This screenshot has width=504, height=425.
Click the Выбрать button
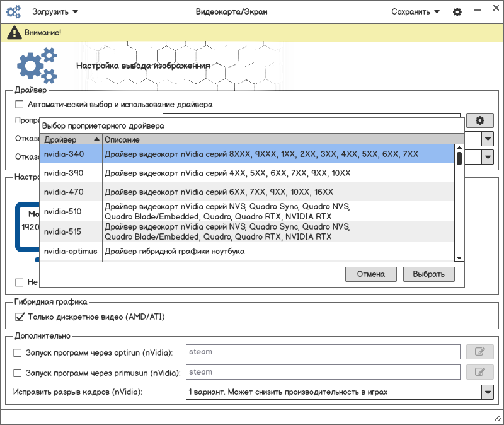pos(433,274)
